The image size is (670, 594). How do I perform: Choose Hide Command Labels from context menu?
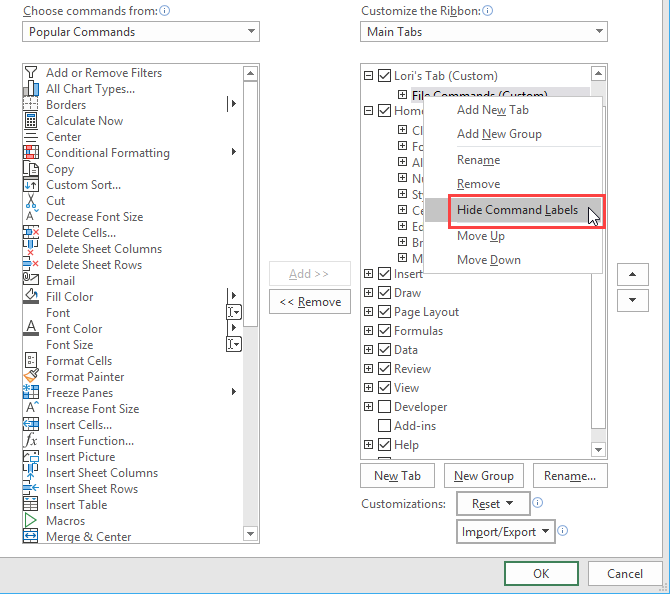click(516, 210)
